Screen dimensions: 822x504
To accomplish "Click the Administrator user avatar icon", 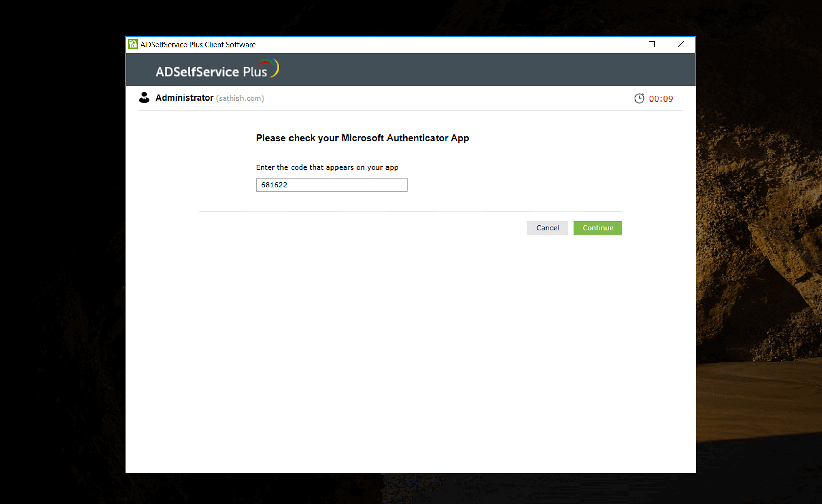I will click(x=144, y=97).
